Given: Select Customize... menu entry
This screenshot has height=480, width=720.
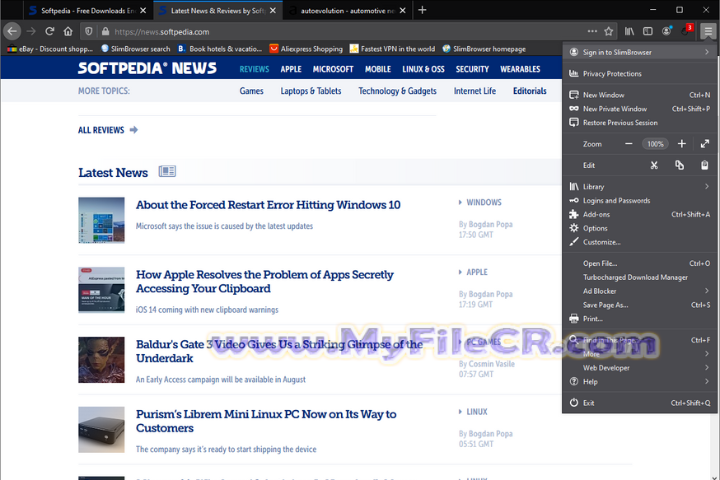Looking at the screenshot, I should click(640, 242).
